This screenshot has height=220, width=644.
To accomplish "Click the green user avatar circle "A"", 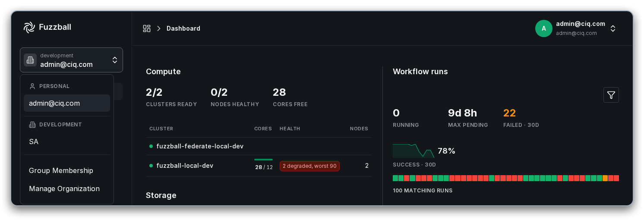I will coord(544,28).
